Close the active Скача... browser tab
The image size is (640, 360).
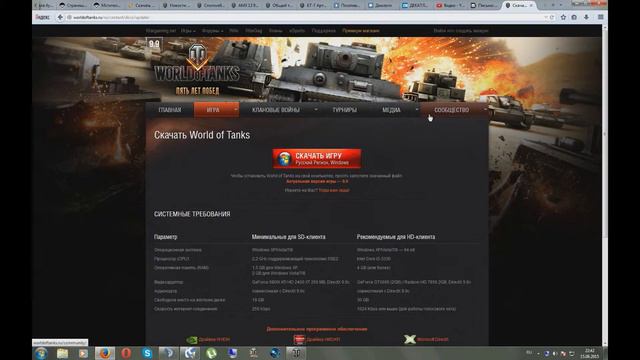(x=531, y=5)
